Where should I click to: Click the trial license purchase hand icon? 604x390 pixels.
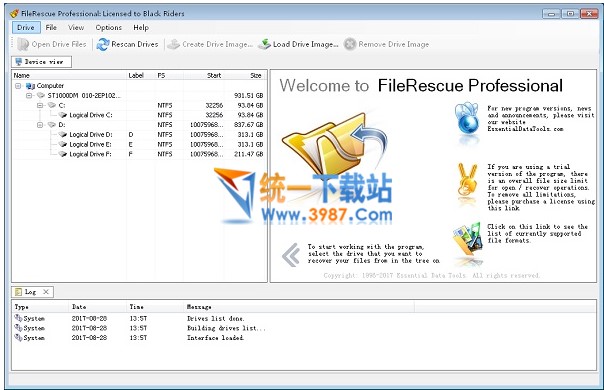tap(467, 179)
